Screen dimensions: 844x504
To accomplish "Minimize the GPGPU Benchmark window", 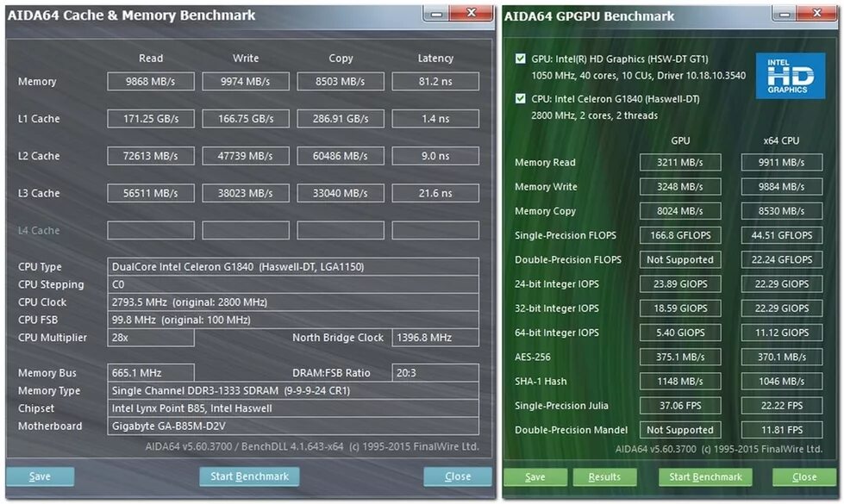I will click(x=785, y=13).
